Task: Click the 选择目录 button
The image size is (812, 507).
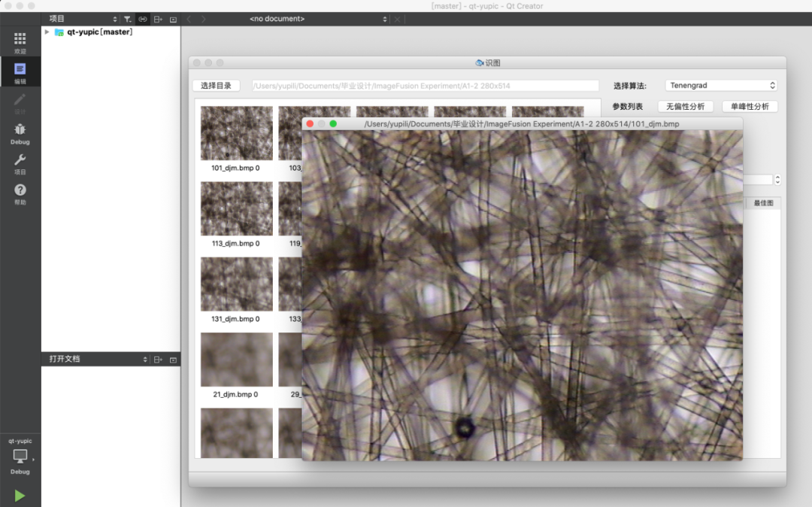Action: click(x=216, y=86)
